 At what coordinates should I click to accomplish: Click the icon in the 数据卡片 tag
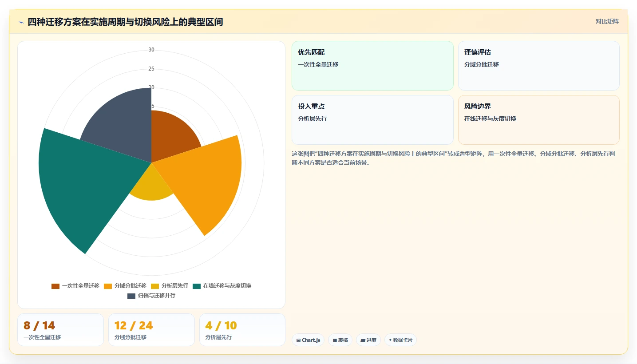(390, 340)
